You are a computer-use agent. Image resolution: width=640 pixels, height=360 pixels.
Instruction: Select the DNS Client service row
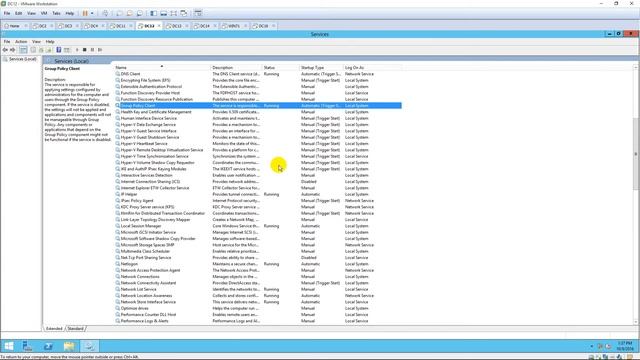pos(258,74)
